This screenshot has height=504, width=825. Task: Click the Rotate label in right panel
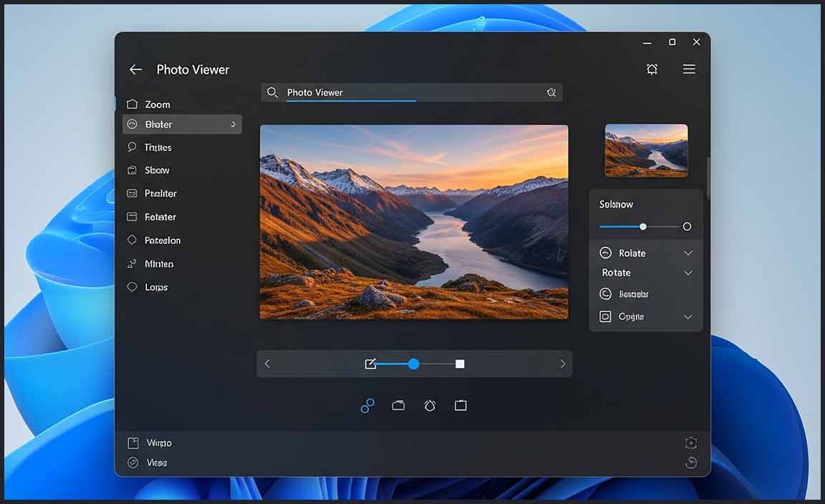(616, 273)
